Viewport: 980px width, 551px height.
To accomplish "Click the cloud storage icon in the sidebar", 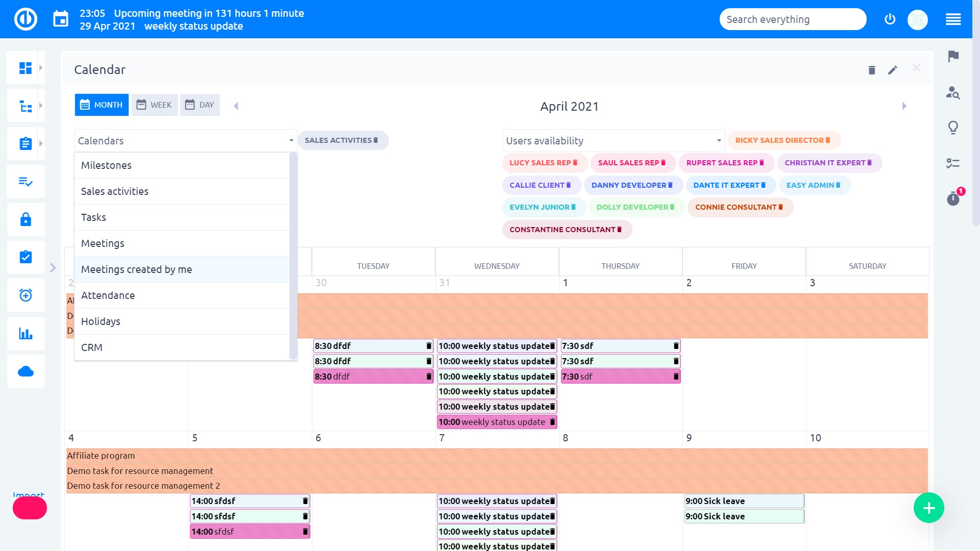I will pyautogui.click(x=26, y=371).
